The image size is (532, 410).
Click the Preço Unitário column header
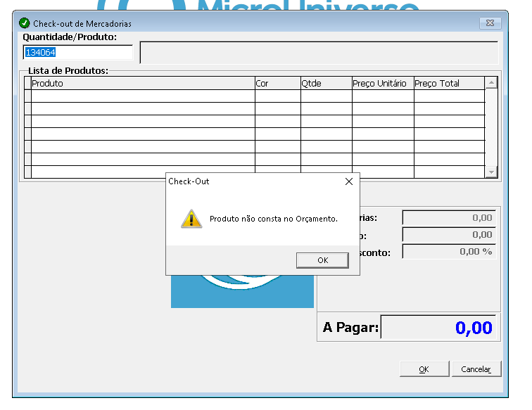click(x=382, y=83)
